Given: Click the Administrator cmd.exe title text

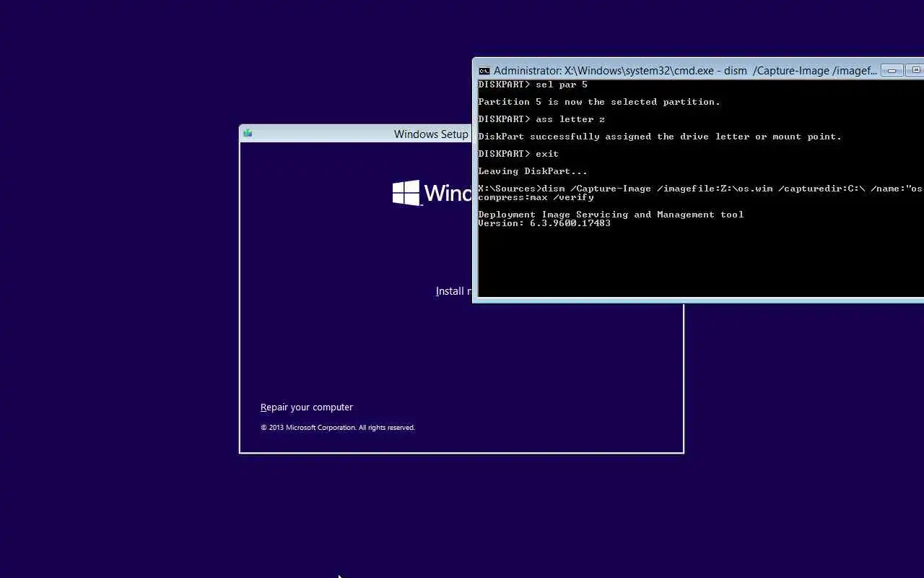Looking at the screenshot, I should tap(685, 71).
